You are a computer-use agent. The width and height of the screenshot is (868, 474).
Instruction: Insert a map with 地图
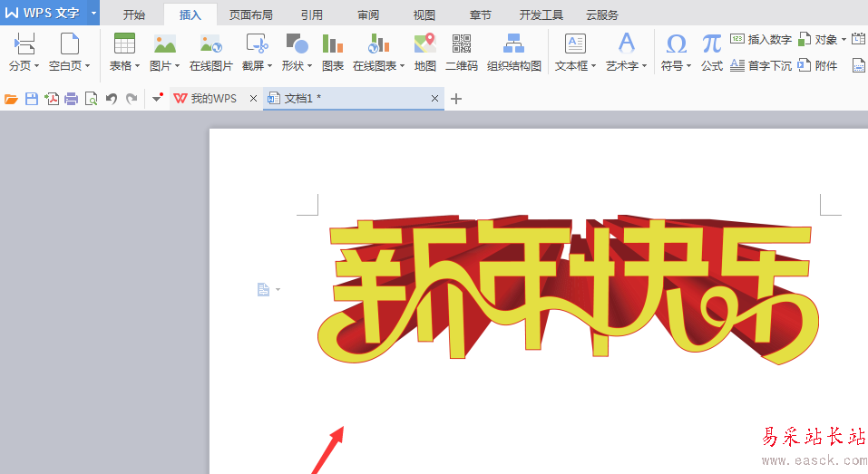(x=425, y=53)
